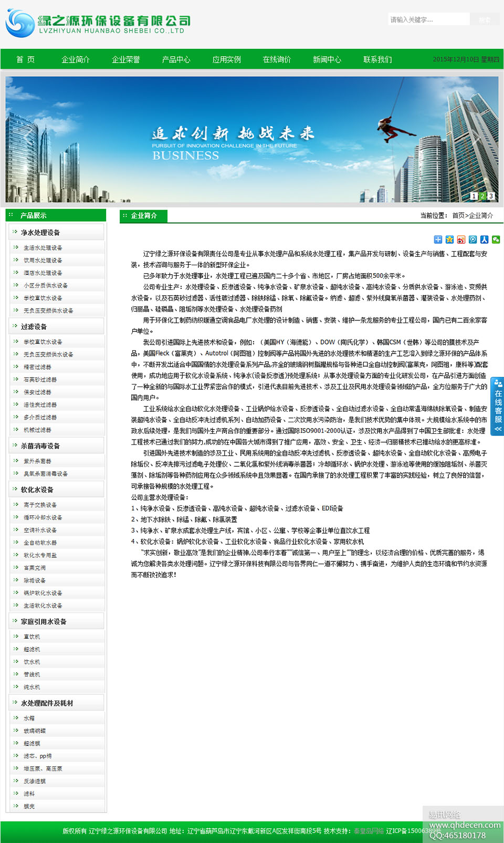This screenshot has height=843, width=504.
Task: Select 精密过滤器 in sidebar
Action: [37, 367]
